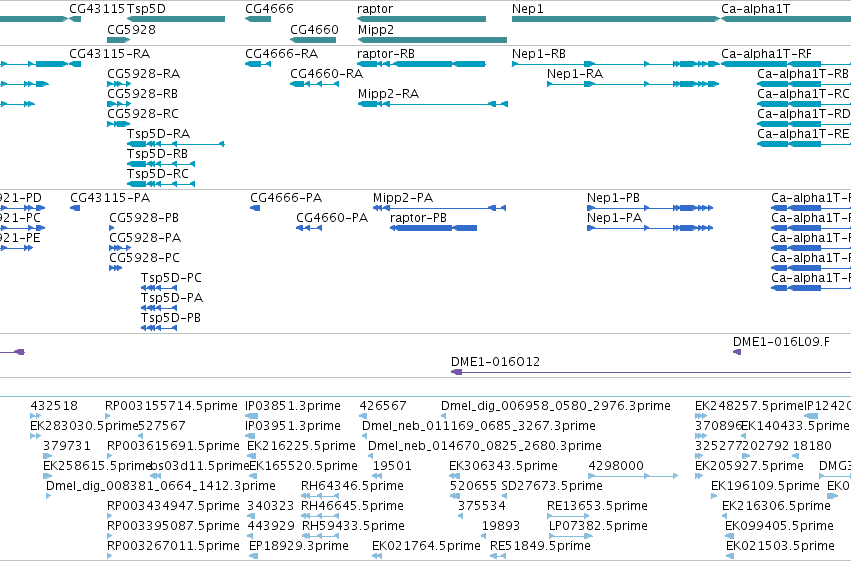Select the Tsp5D gene label
This screenshot has height=561, width=851.
146,9
